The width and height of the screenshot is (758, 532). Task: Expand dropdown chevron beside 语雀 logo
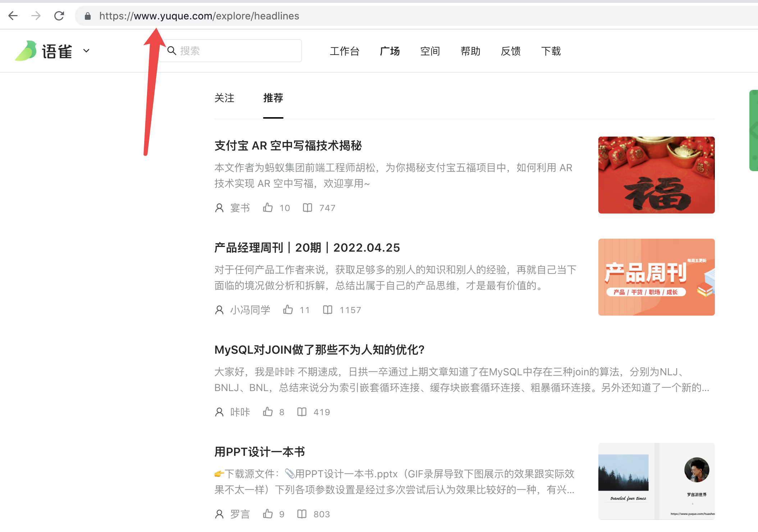86,51
